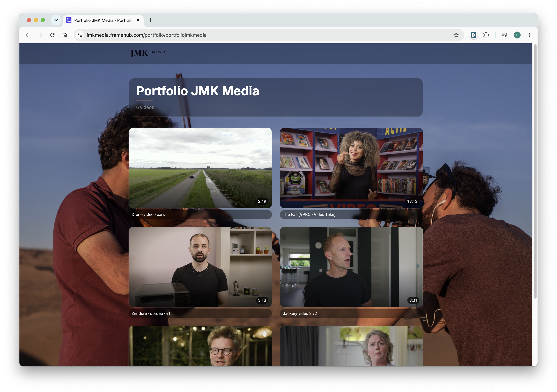Viewport: 557px width, 392px height.
Task: Open the video with blonde woman
Action: pos(351,346)
